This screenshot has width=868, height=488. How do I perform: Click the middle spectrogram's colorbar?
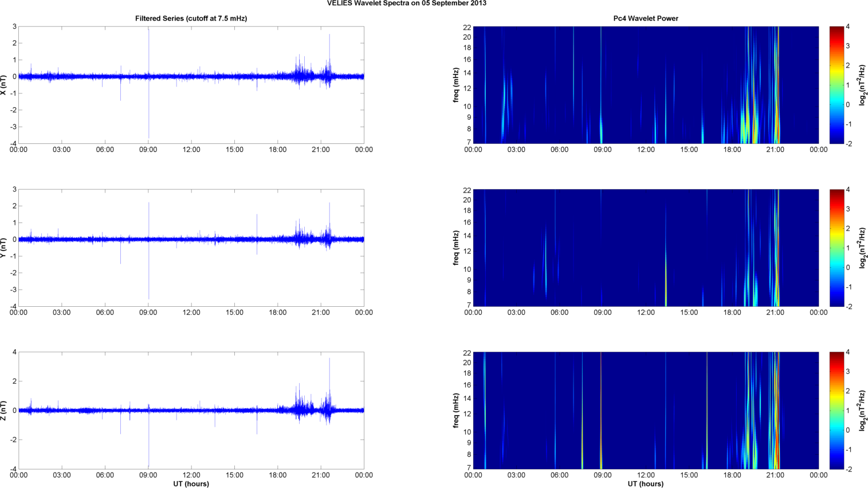[x=836, y=248]
